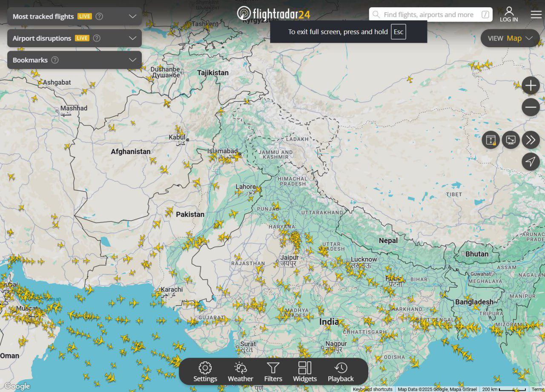545x392 pixels.
Task: Zoom in with the plus button
Action: click(x=531, y=86)
